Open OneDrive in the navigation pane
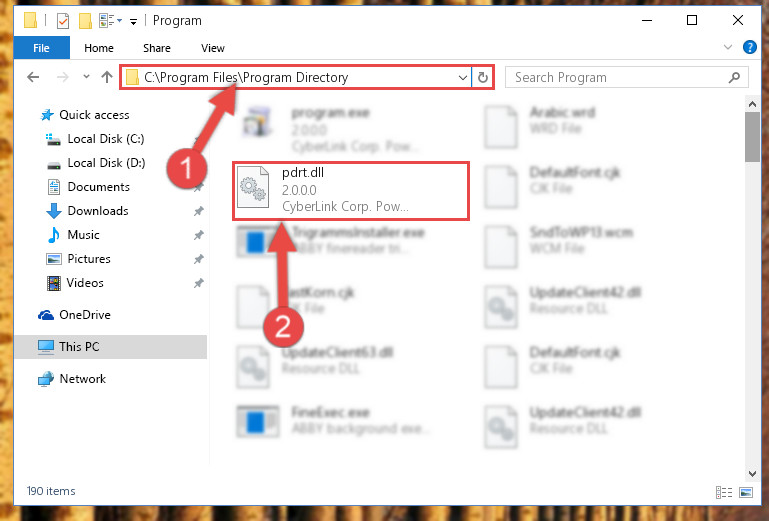The height and width of the screenshot is (521, 769). click(84, 314)
